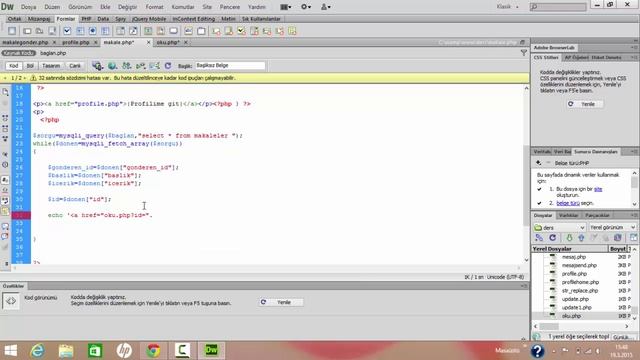Insert Spry Validation Checkbox
640x360 pixels.
pyautogui.click(x=242, y=31)
